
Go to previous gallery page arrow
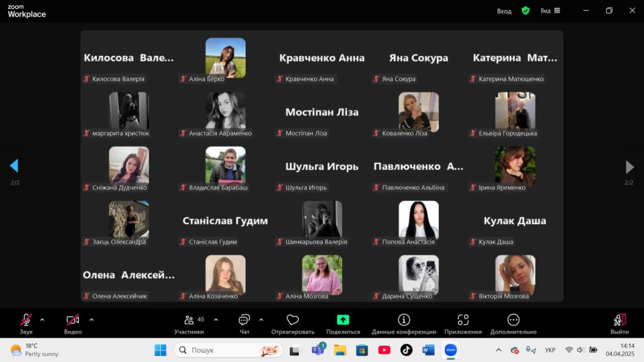(14, 166)
